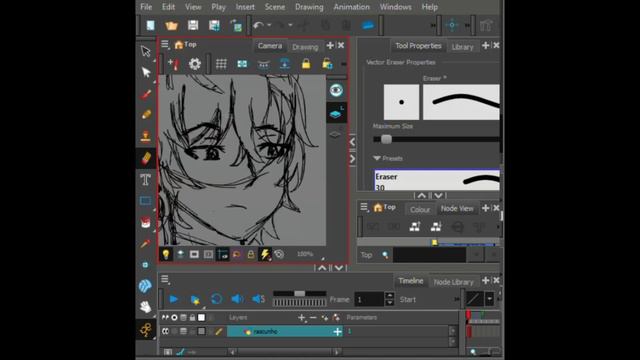Open the Node View hamburger menu
Screen dimensions: 640x360
(364, 207)
